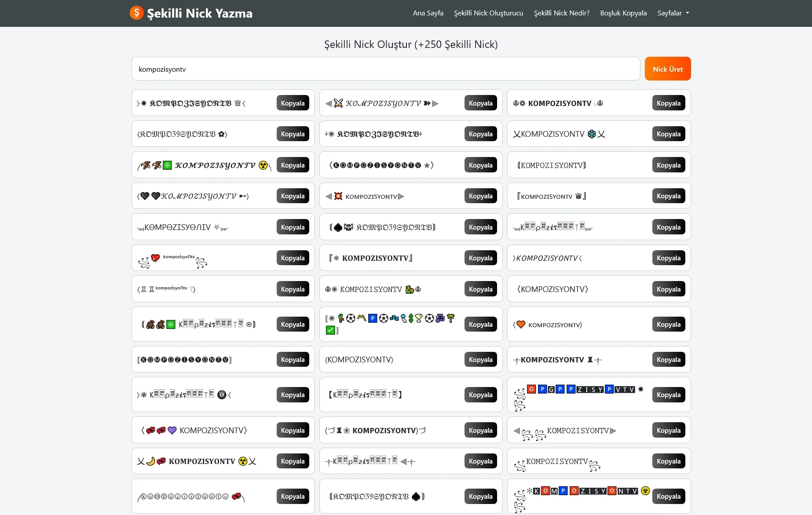This screenshot has height=515, width=812.
Task: Copy the circled-letter nick in square brackets
Action: (x=293, y=360)
